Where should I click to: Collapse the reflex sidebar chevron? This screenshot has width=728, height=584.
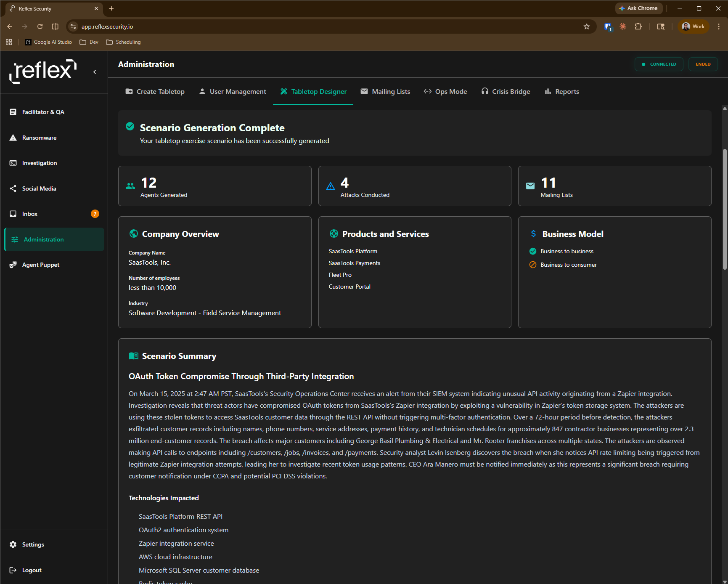[x=95, y=72]
